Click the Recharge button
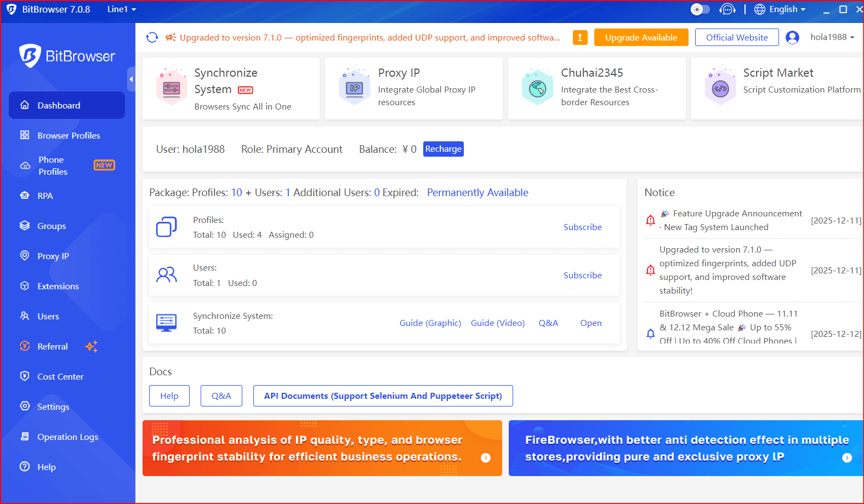 pyautogui.click(x=443, y=149)
